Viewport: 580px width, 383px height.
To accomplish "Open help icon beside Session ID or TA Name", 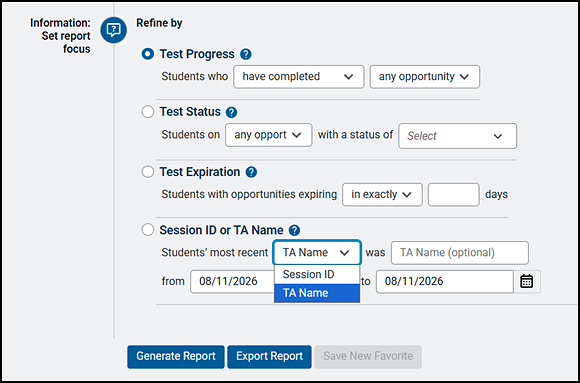I will point(294,231).
